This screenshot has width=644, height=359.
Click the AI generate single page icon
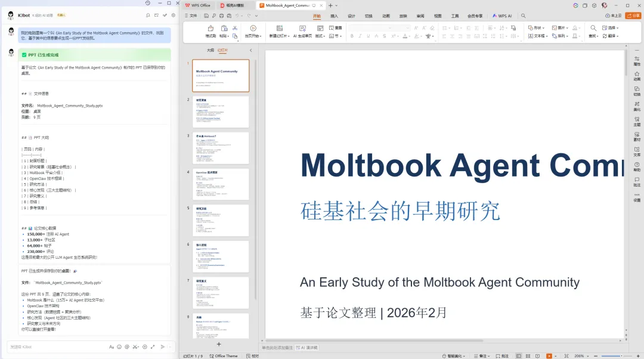point(302,29)
